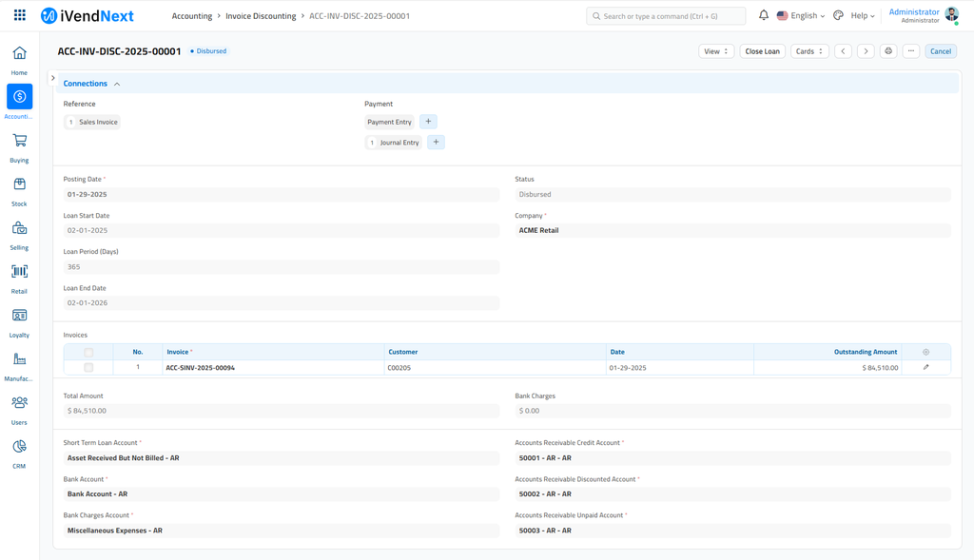Click the Close Loan button
974x560 pixels.
click(x=762, y=51)
